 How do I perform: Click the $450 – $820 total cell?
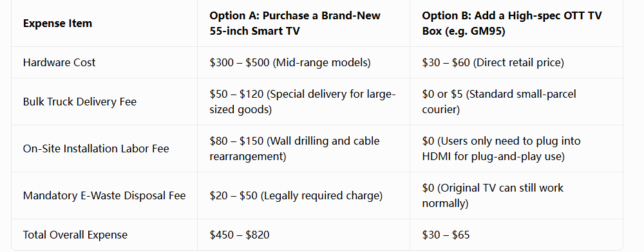tap(240, 235)
